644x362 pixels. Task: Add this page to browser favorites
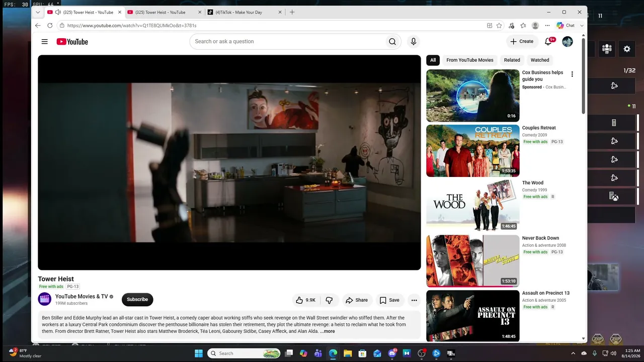pyautogui.click(x=499, y=26)
